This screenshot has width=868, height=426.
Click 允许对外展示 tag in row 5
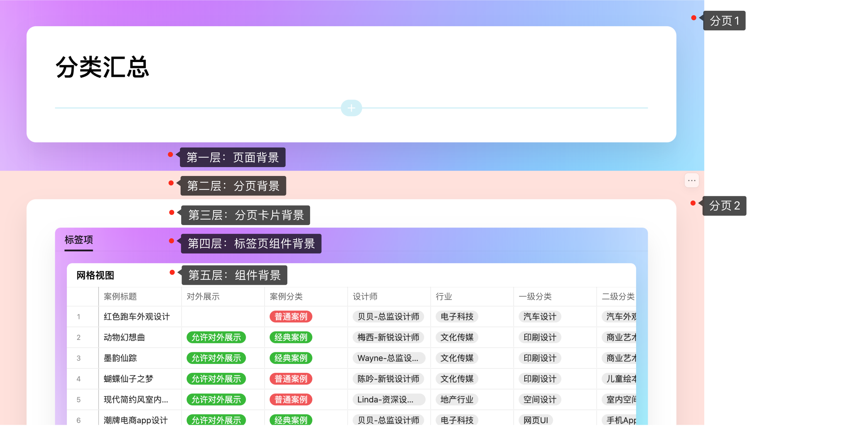tap(216, 399)
